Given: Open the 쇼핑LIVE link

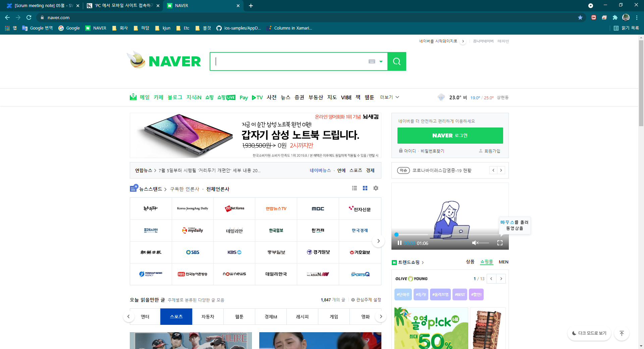Looking at the screenshot, I should click(226, 97).
